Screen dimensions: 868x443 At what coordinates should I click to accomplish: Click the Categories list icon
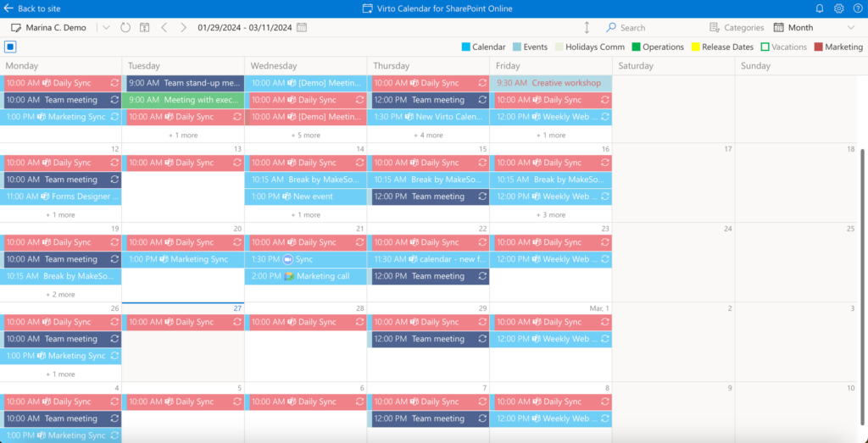click(714, 28)
